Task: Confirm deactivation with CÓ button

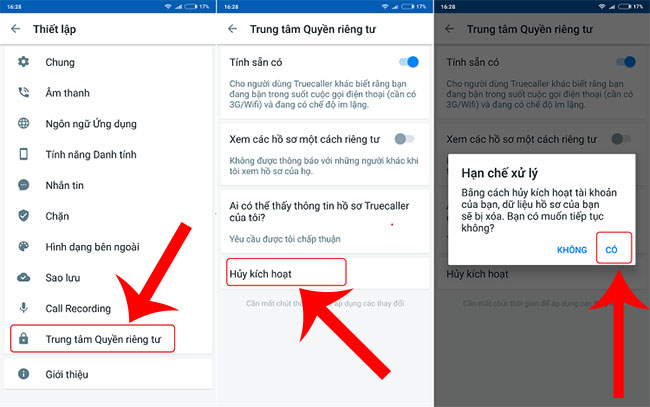Action: (x=613, y=248)
